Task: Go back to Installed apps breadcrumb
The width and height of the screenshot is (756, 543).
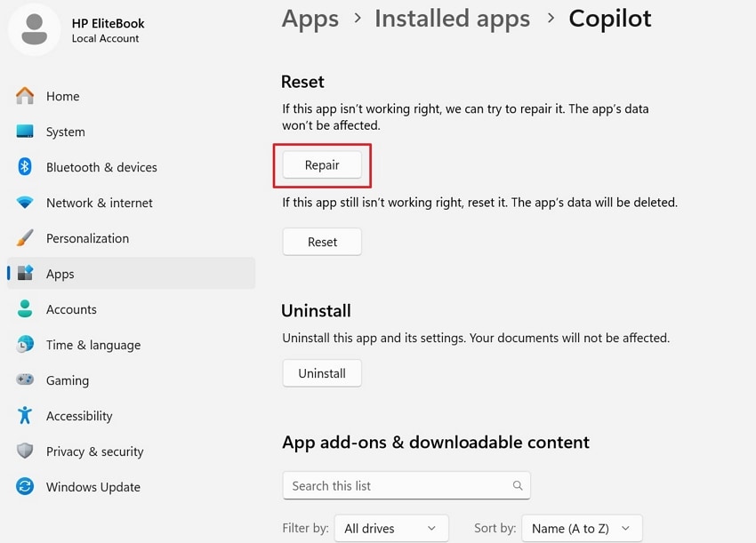Action: [452, 19]
